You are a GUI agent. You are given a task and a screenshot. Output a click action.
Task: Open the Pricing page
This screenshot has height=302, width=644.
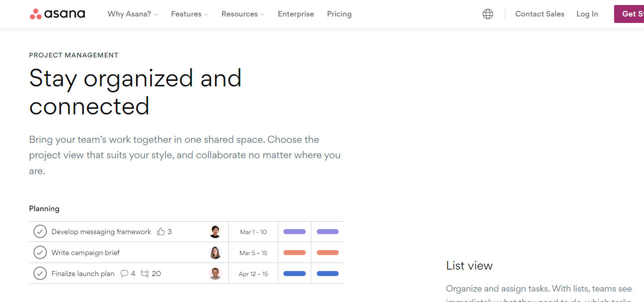click(339, 14)
